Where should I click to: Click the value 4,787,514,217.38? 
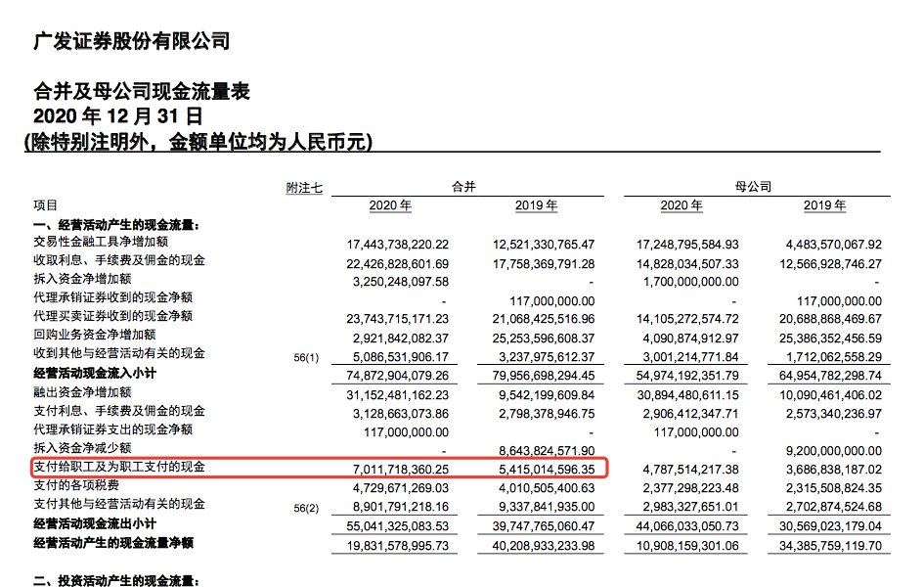pyautogui.click(x=691, y=470)
